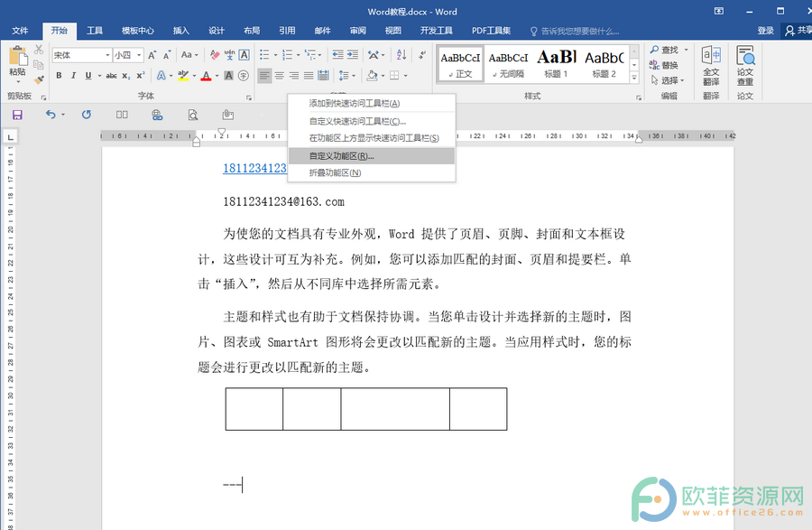Open the 1811234123 hyperlink in document
The width and height of the screenshot is (812, 530).
(x=254, y=168)
